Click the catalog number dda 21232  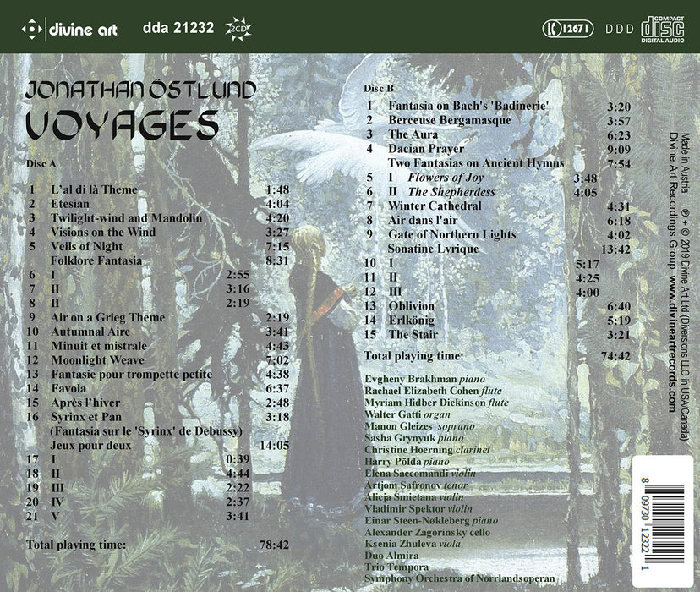tap(178, 28)
